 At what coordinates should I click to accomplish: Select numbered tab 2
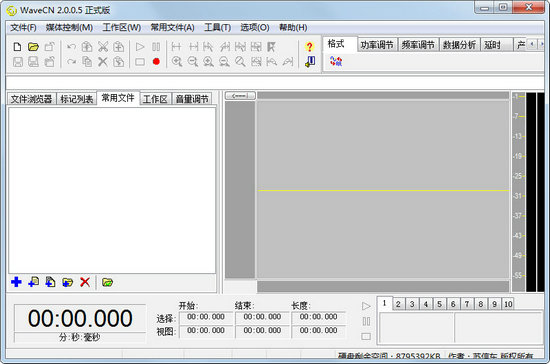[x=398, y=304]
